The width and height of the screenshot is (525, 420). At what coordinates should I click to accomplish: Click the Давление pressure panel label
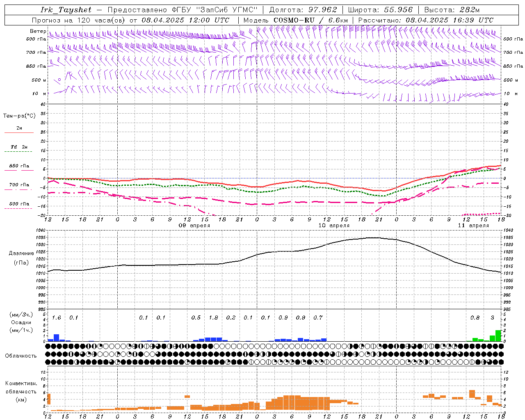pos(21,253)
